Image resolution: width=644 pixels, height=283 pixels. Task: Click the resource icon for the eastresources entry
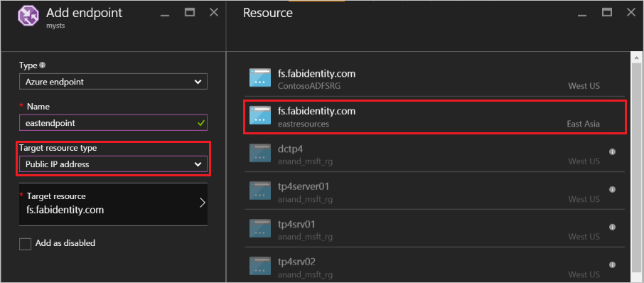pyautogui.click(x=260, y=115)
